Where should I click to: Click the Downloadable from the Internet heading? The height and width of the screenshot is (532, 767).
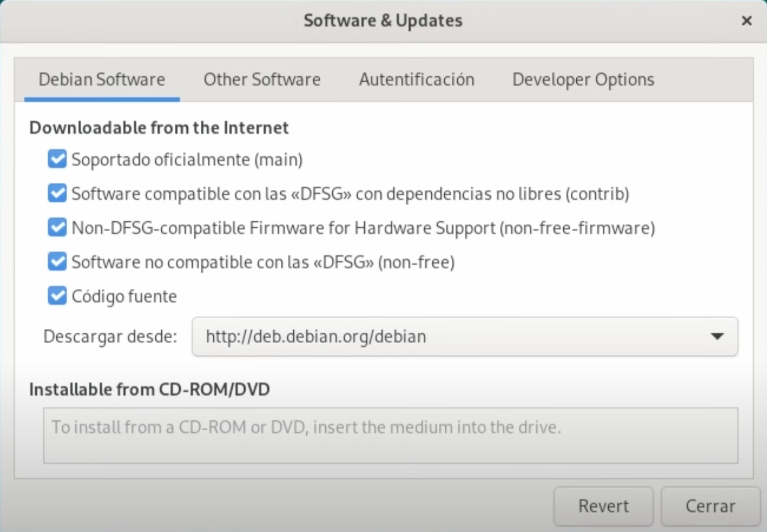(x=159, y=128)
